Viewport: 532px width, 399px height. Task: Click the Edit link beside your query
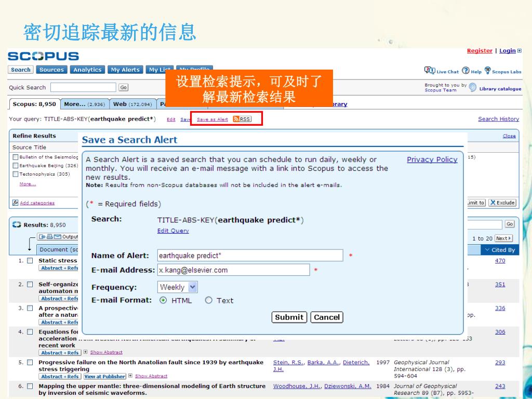tap(171, 119)
